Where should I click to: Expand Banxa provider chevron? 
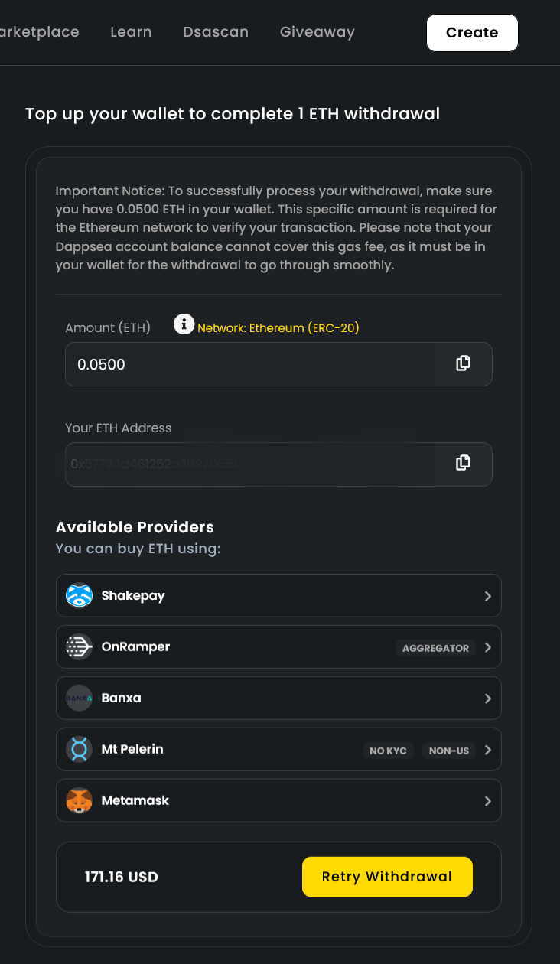[488, 699]
